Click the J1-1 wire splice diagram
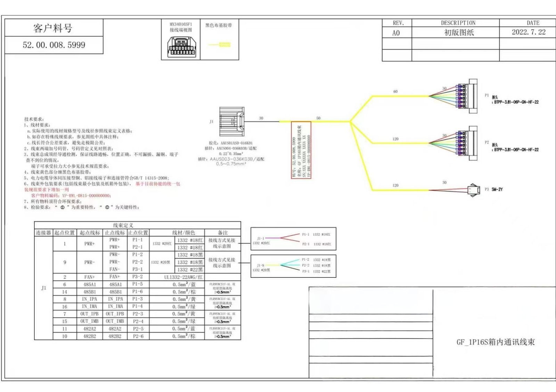556x392 pixels. tap(293, 239)
